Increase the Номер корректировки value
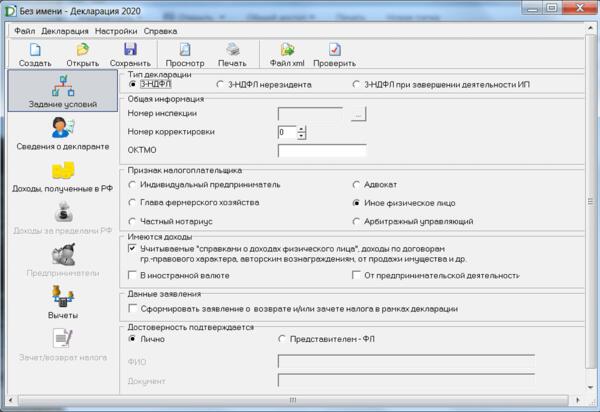Image resolution: width=600 pixels, height=412 pixels. [302, 129]
